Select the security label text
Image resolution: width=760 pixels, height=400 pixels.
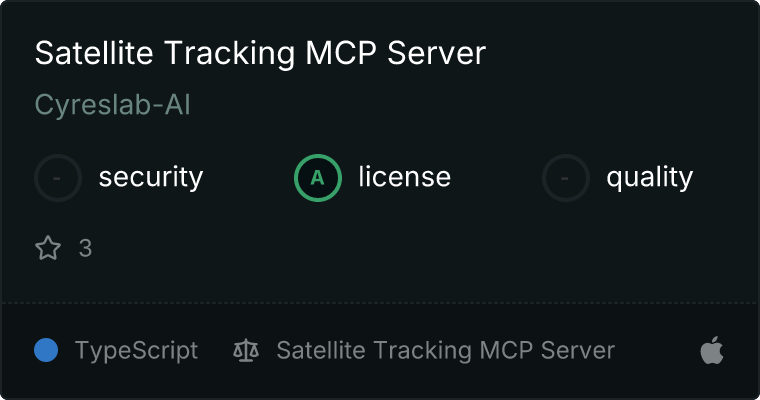(x=151, y=177)
